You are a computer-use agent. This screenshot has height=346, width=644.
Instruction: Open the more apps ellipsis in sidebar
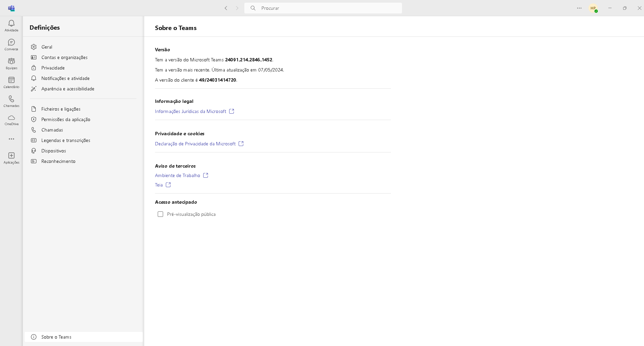11,139
